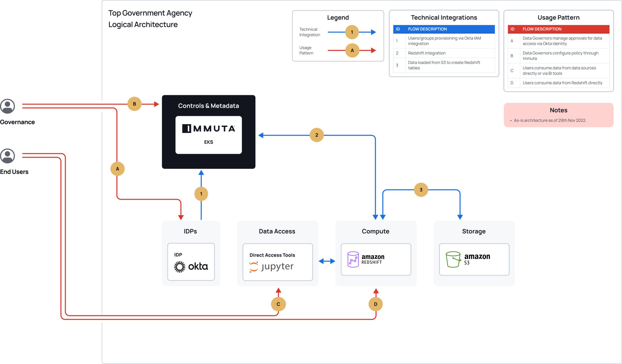
Task: Click row "Users consume data from data sources directly"
Action: 559,71
